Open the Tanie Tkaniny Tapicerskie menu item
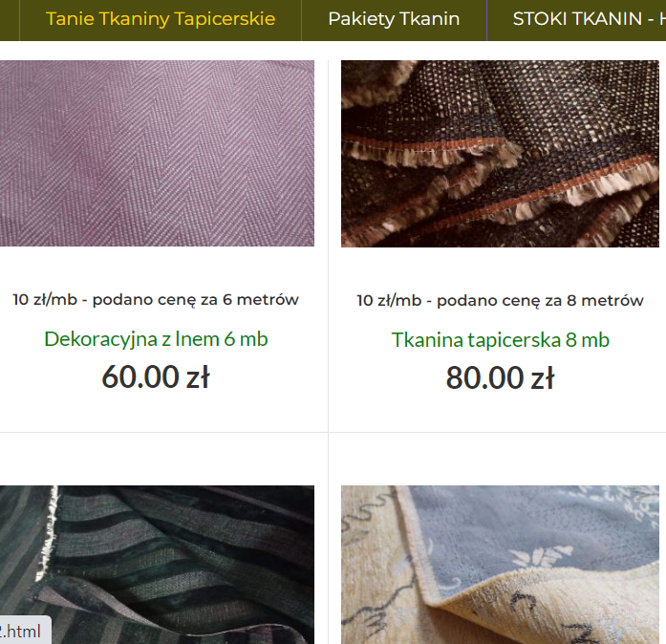Screen dimensions: 666x644 [161, 19]
